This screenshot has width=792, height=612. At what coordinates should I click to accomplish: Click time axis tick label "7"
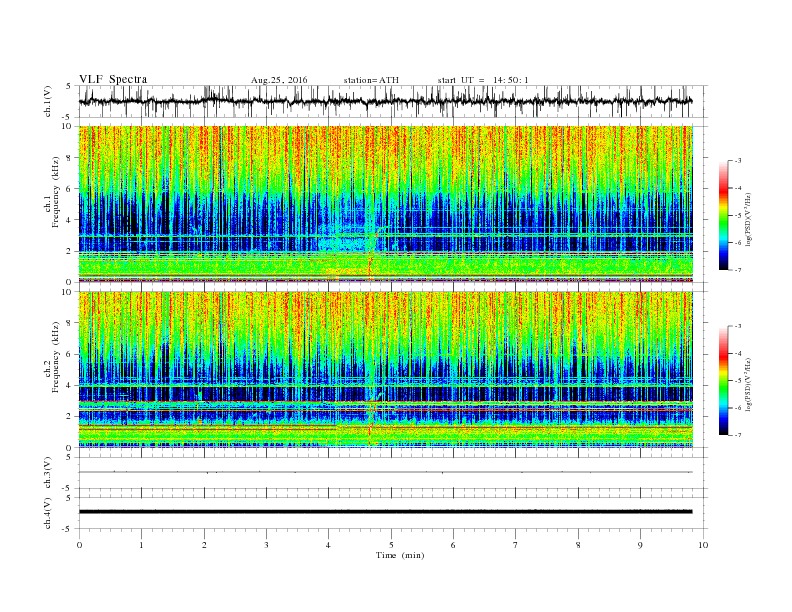click(516, 545)
